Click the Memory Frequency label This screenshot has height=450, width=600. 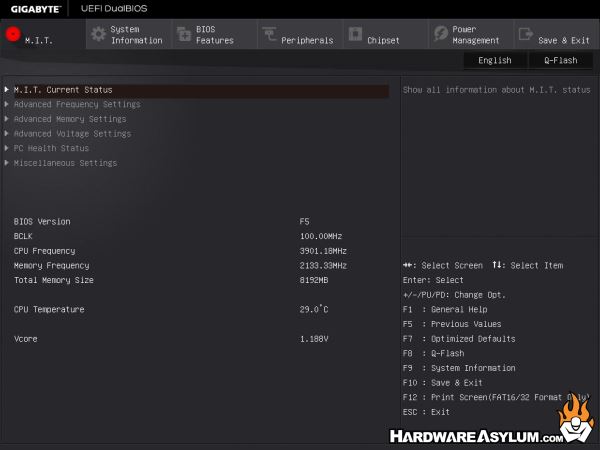52,266
